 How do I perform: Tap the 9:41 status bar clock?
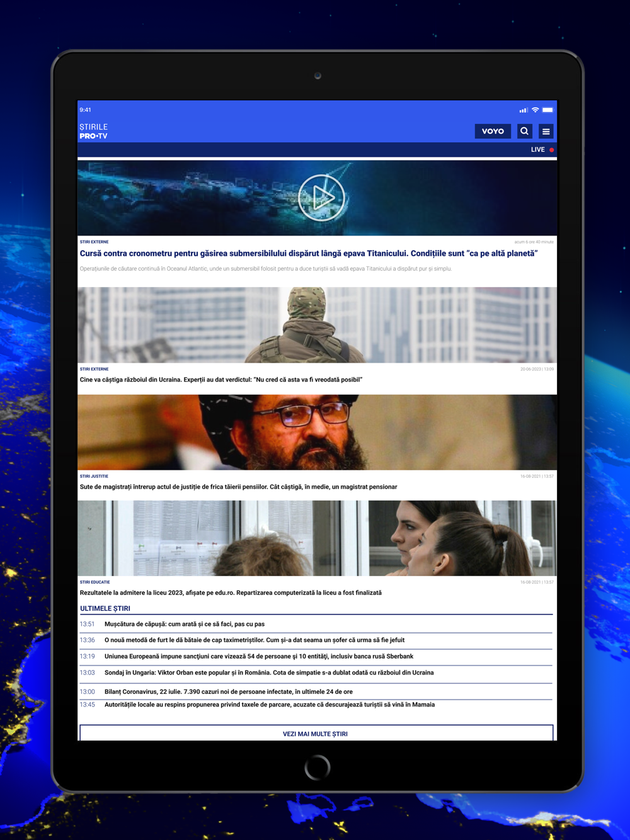click(x=85, y=110)
